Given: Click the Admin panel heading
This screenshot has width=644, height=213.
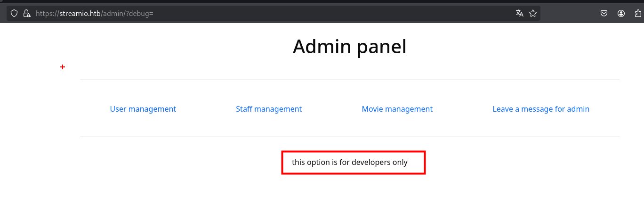Looking at the screenshot, I should pos(349,47).
